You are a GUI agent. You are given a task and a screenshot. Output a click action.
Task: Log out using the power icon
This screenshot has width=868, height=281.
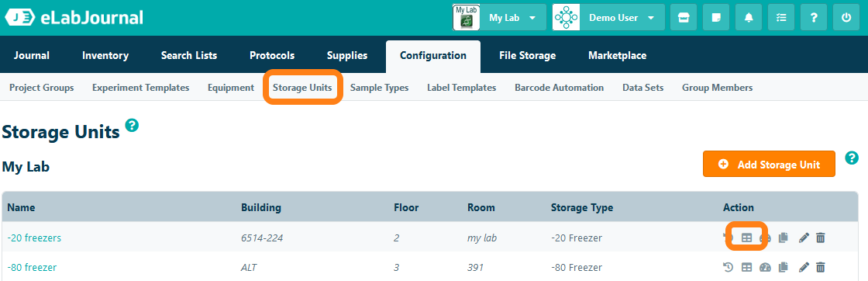pos(846,18)
